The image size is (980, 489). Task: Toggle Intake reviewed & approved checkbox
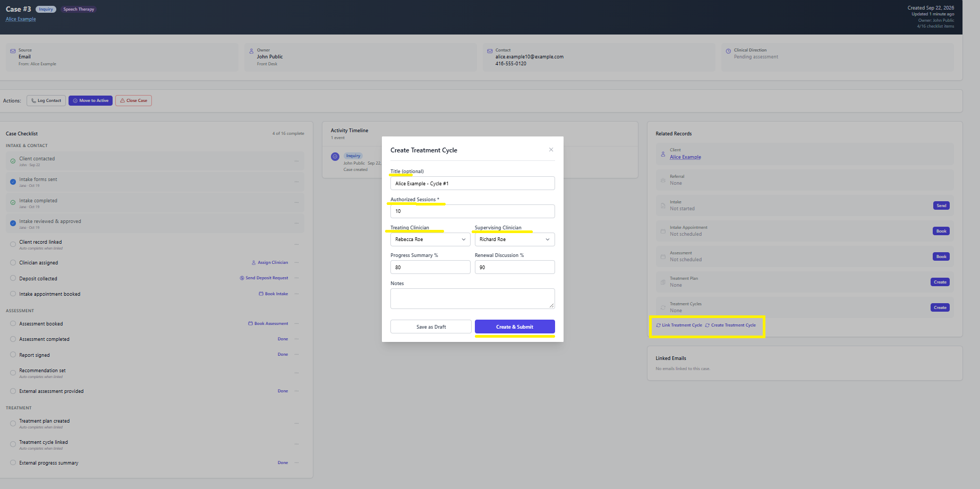click(x=13, y=224)
